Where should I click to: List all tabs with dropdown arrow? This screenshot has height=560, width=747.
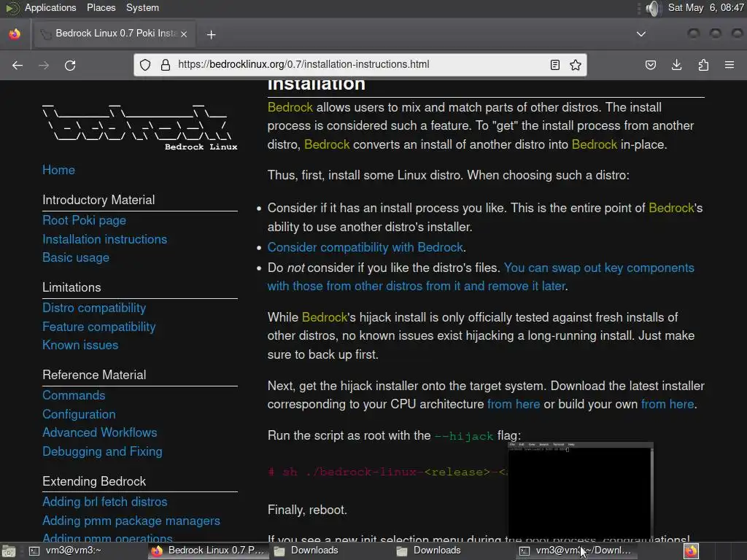click(641, 34)
